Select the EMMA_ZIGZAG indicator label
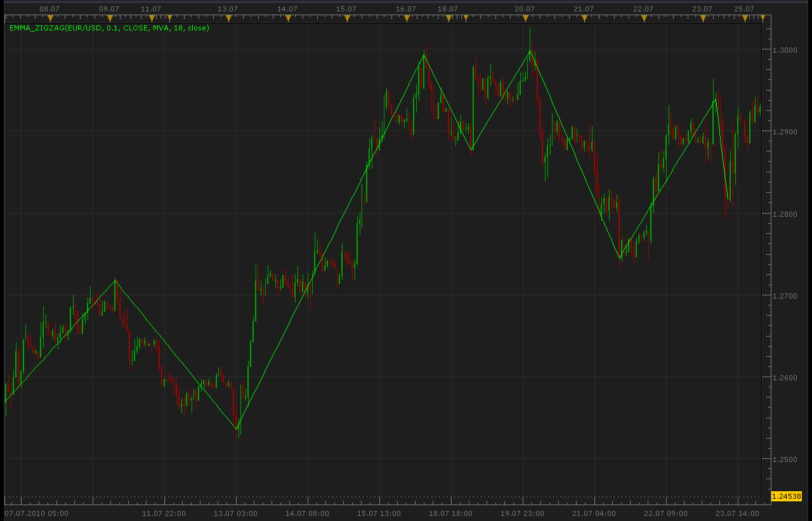This screenshot has width=812, height=521. click(x=109, y=28)
